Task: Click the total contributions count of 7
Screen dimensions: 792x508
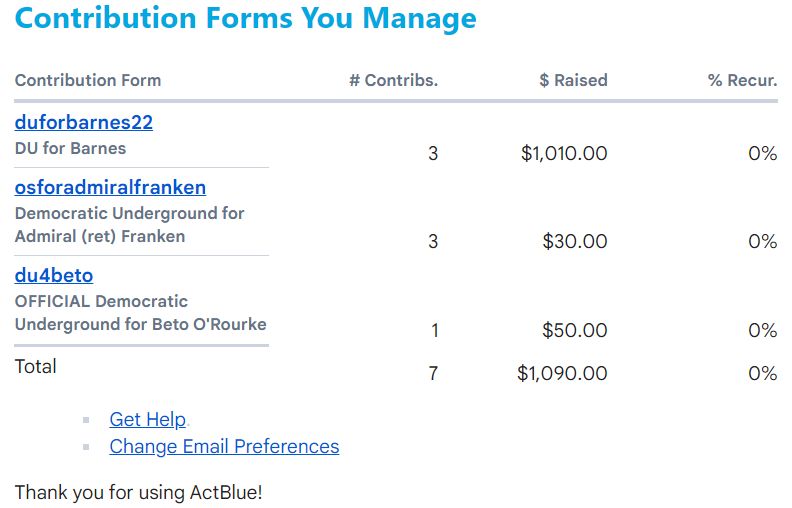Action: pos(433,373)
